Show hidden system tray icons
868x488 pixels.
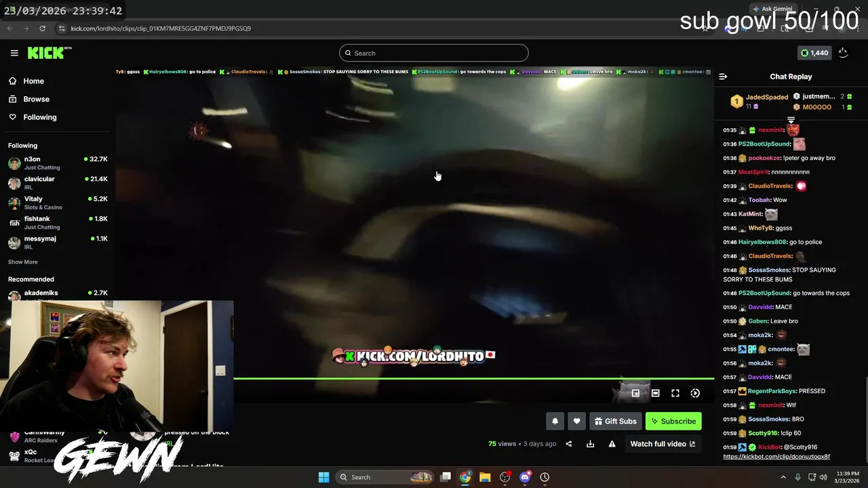click(x=783, y=477)
